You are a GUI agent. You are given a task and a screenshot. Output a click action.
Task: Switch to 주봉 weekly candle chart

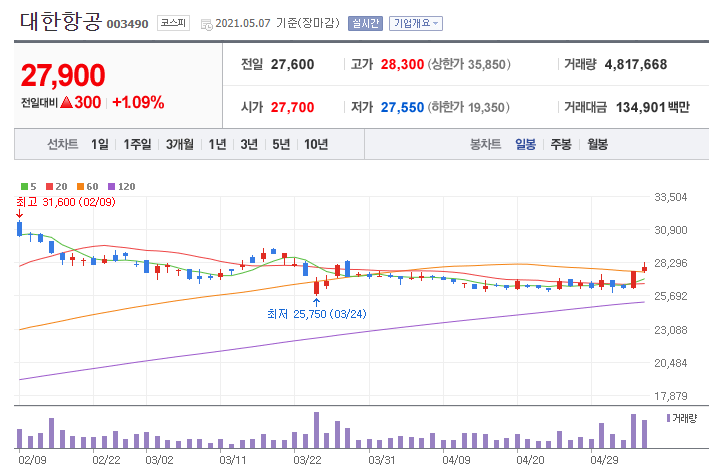[561, 144]
